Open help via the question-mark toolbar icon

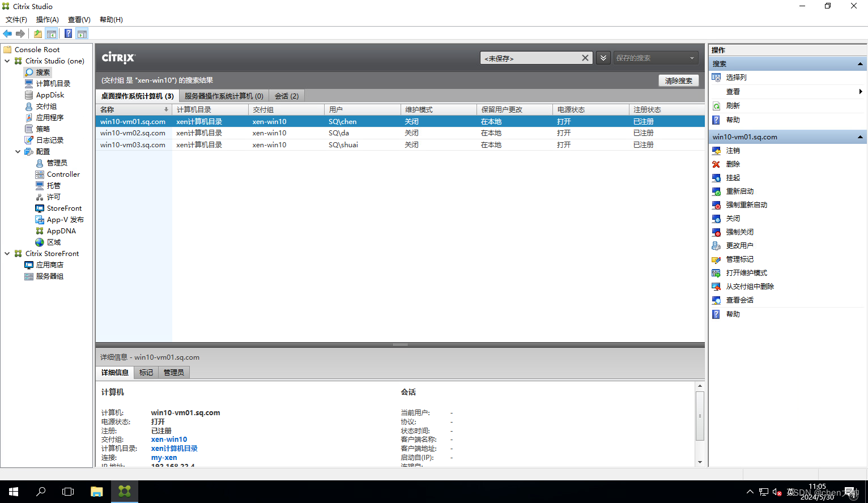pos(68,33)
